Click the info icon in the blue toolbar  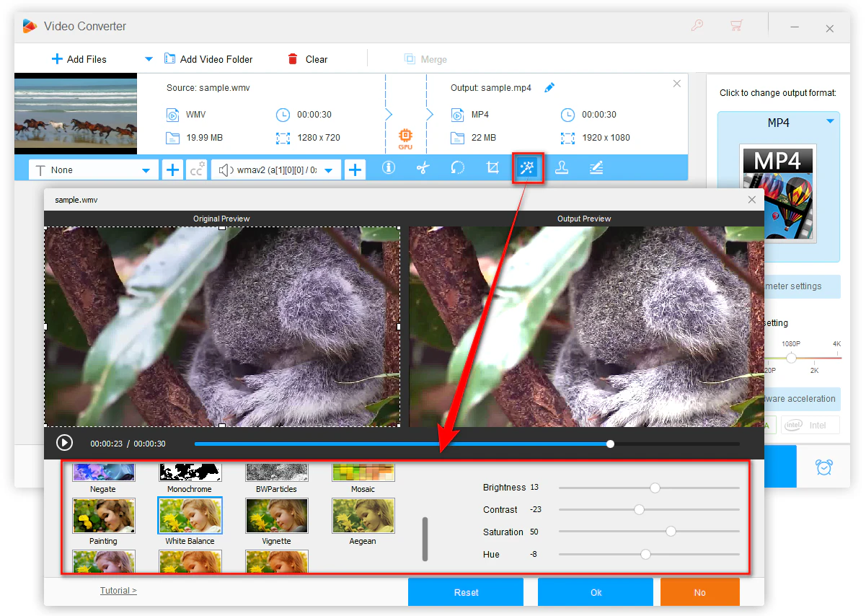[x=389, y=168]
